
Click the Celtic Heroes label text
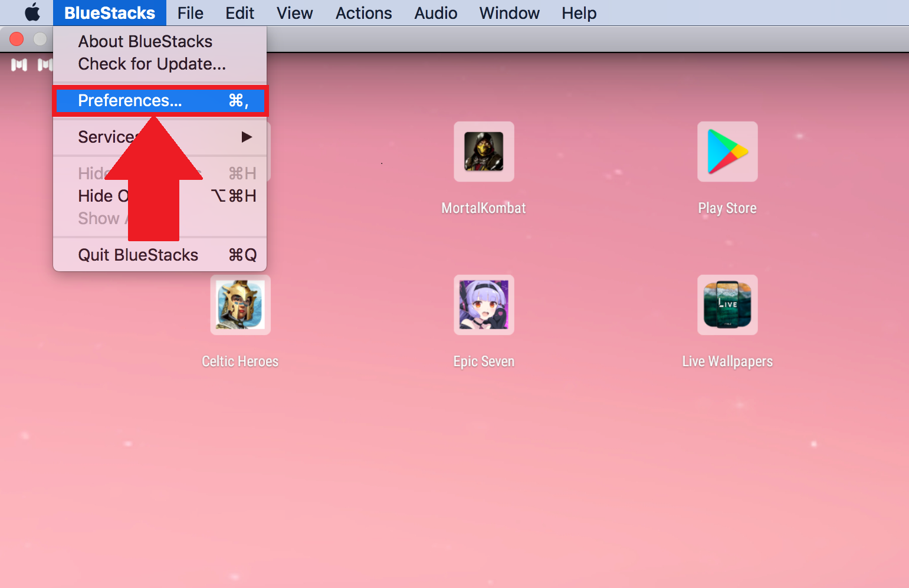pyautogui.click(x=240, y=362)
